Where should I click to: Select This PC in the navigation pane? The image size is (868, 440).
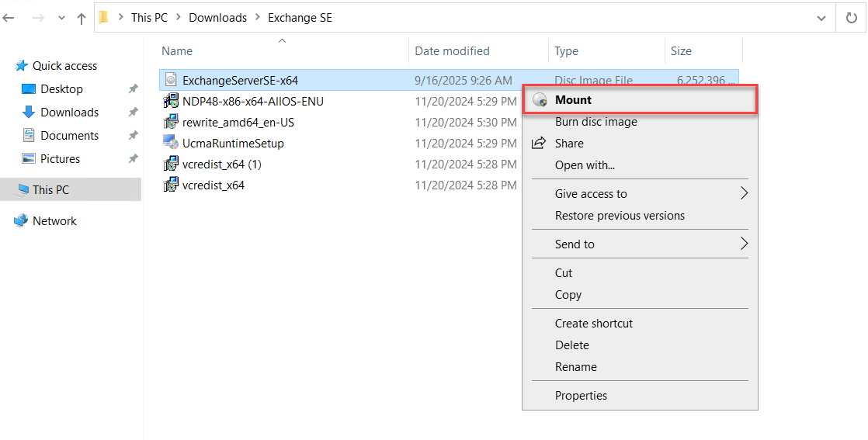[x=71, y=189]
